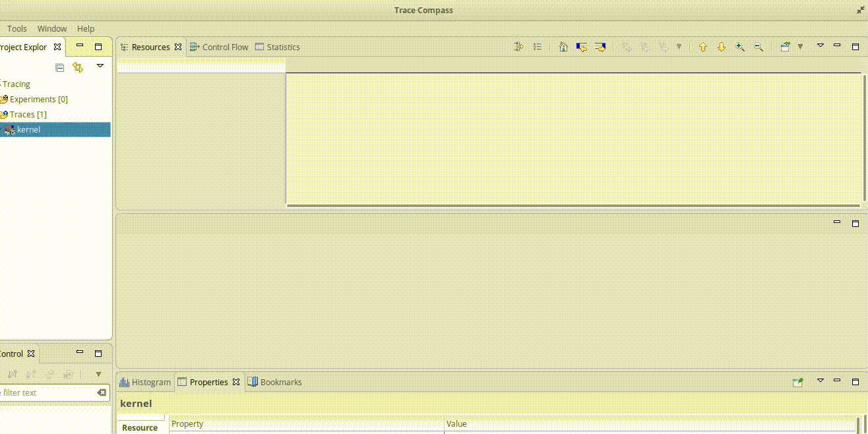Pin the Properties view
Screen dimensions: 868x434
point(798,381)
